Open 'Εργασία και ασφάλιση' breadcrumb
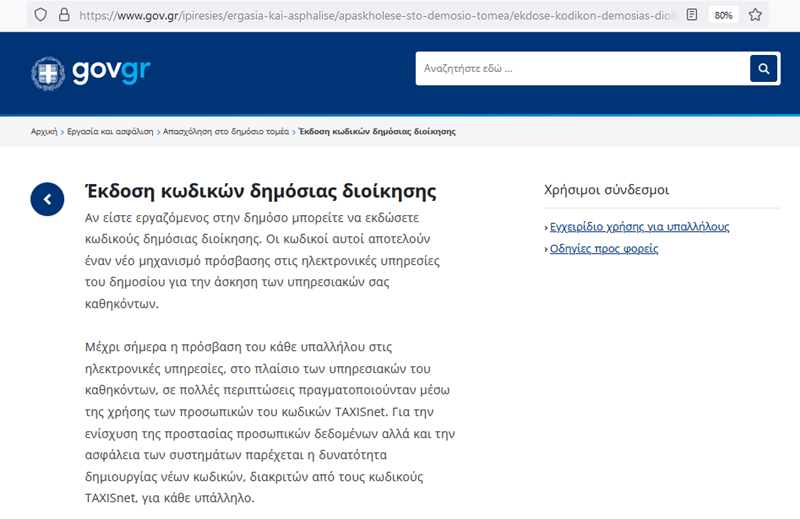800x519 pixels. [110, 132]
